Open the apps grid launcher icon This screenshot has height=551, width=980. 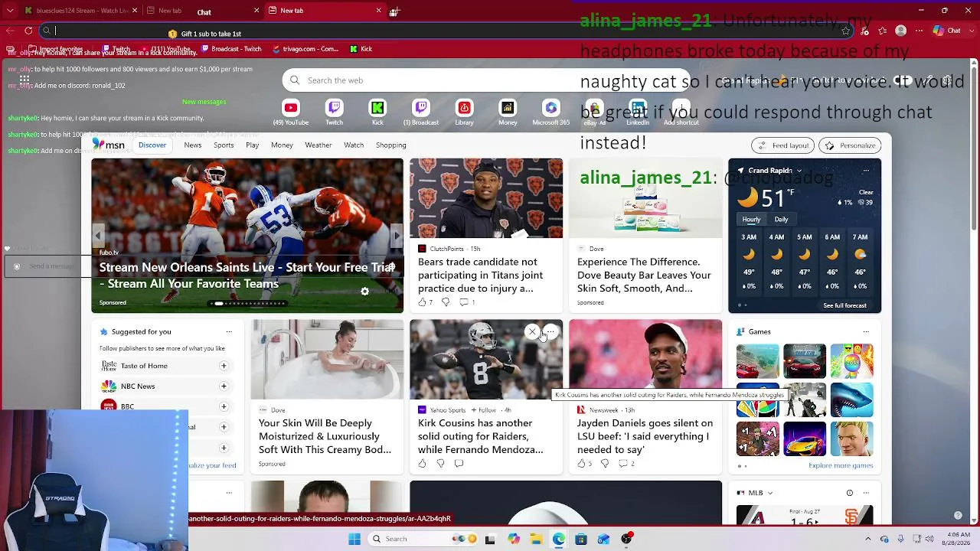[24, 80]
